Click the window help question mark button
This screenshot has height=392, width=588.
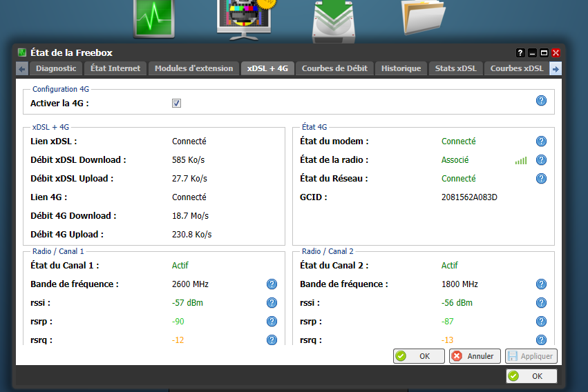[x=520, y=52]
